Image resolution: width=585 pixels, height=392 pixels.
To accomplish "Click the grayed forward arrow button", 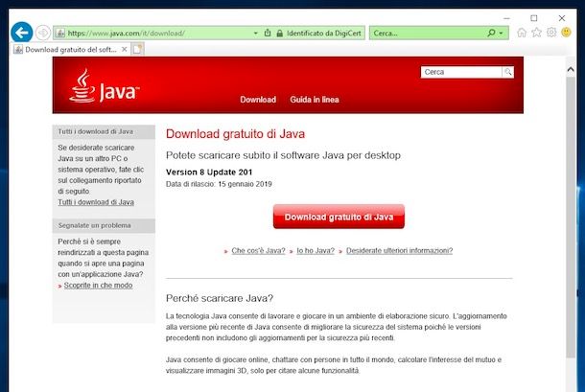I will (x=43, y=33).
